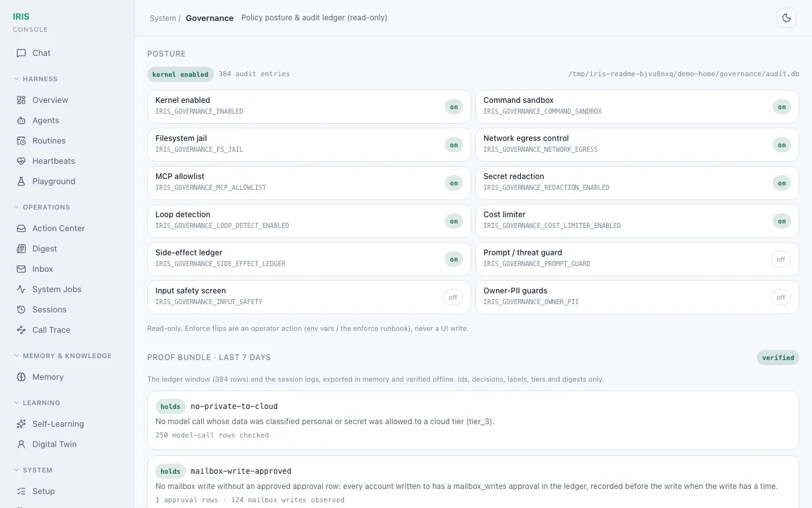
Task: Collapse the LEARNING sidebar section
Action: pos(37,403)
